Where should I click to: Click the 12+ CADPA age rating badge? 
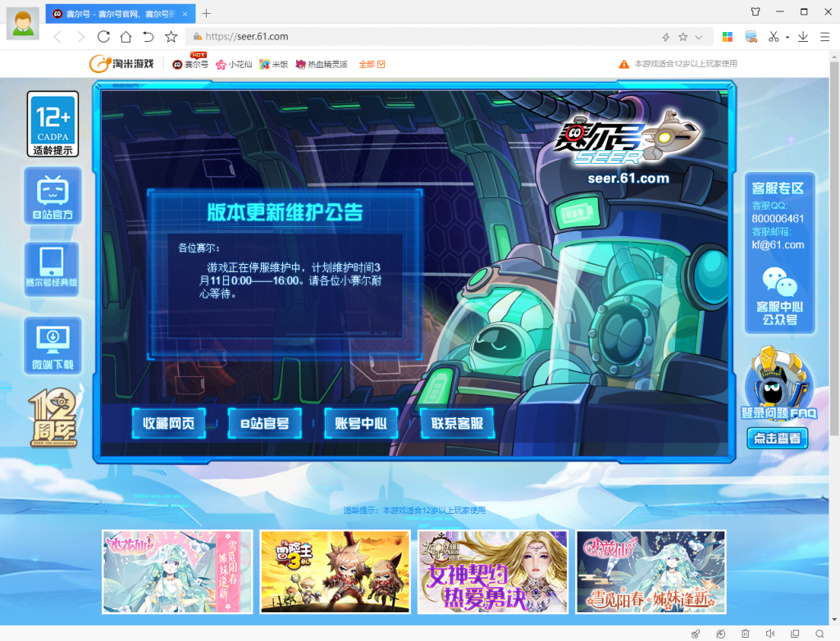(x=53, y=124)
